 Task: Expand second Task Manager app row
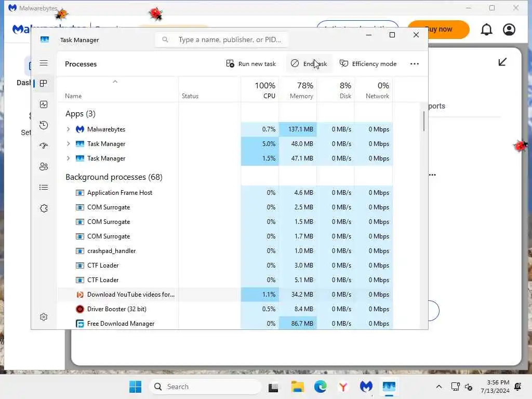(68, 158)
